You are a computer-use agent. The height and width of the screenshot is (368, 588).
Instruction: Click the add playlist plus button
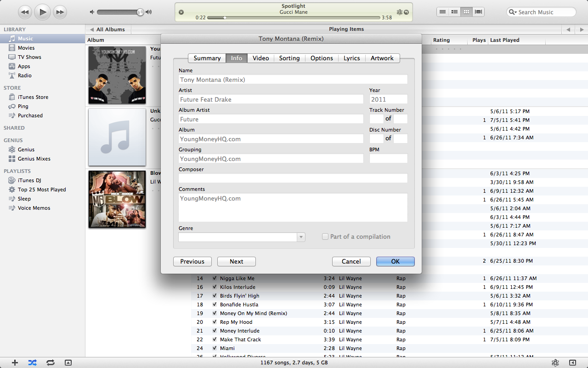tap(15, 362)
